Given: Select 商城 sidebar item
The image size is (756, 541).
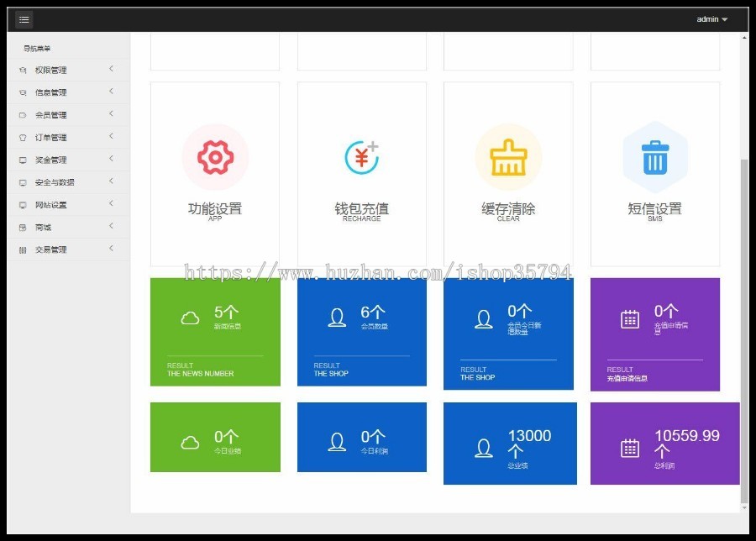Looking at the screenshot, I should point(68,227).
